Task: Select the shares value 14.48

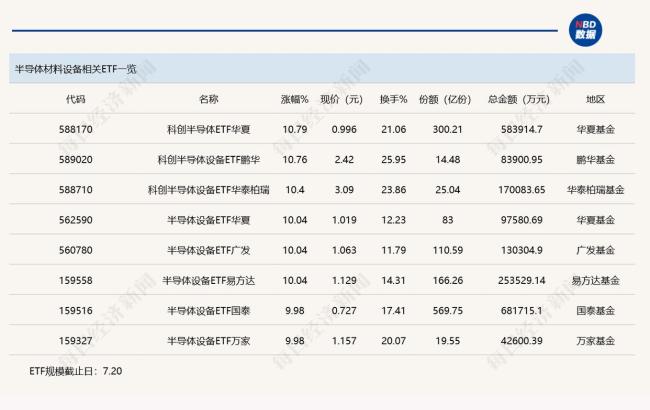Action: pos(448,160)
